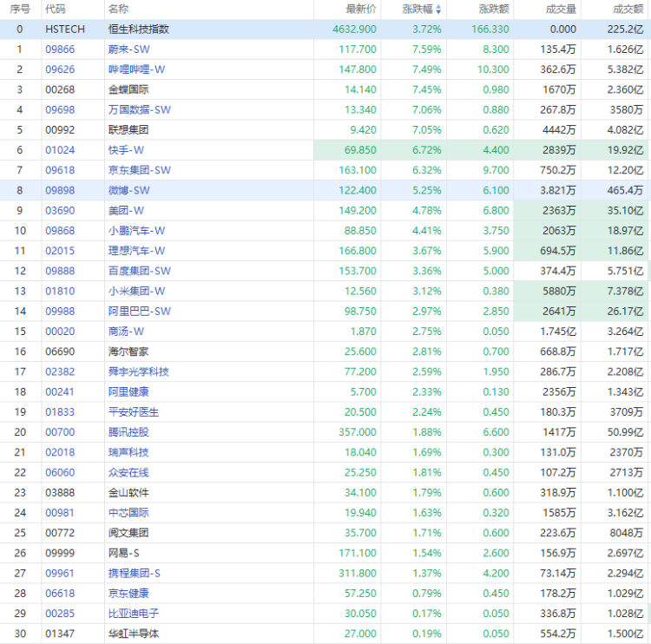This screenshot has height=644, width=651.
Task: Open 京东健康 stock link
Action: [128, 594]
